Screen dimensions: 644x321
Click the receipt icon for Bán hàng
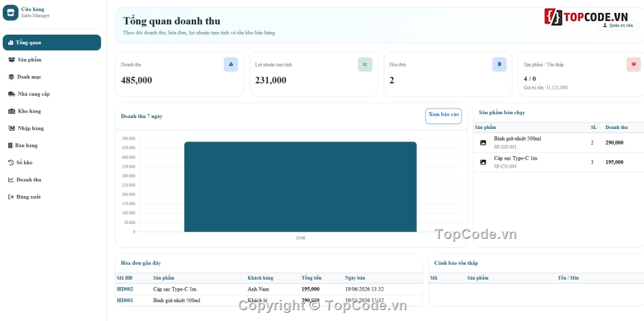11,145
